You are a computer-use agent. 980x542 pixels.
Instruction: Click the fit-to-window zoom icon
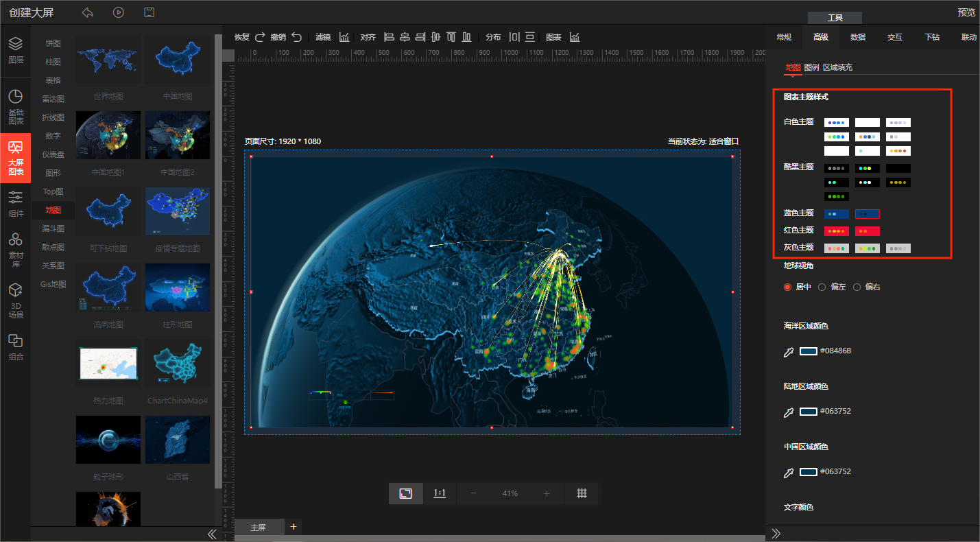pyautogui.click(x=406, y=493)
